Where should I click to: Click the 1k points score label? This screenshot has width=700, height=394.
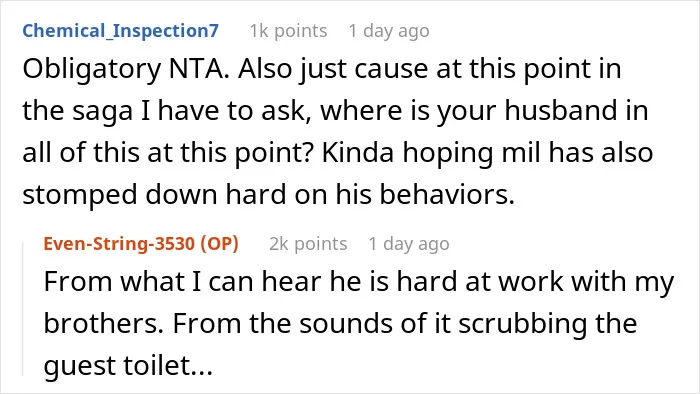click(288, 31)
